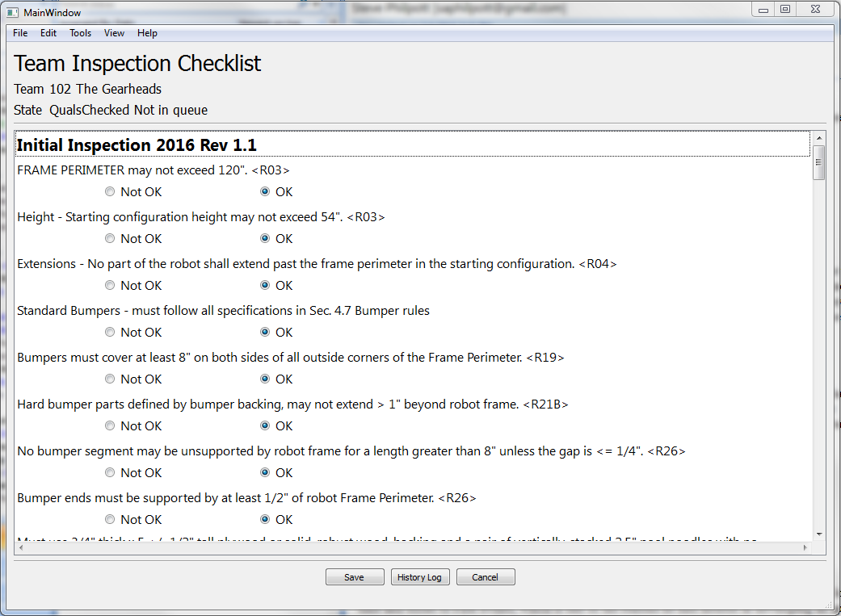Select Not OK for Frame Perimeter rule

point(110,192)
